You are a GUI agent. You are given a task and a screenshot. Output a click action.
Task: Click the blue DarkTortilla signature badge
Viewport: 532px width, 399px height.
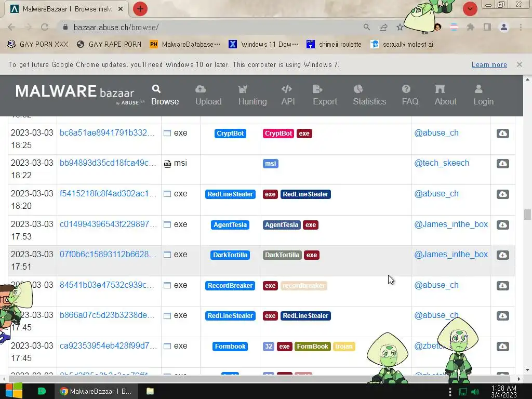230,255
